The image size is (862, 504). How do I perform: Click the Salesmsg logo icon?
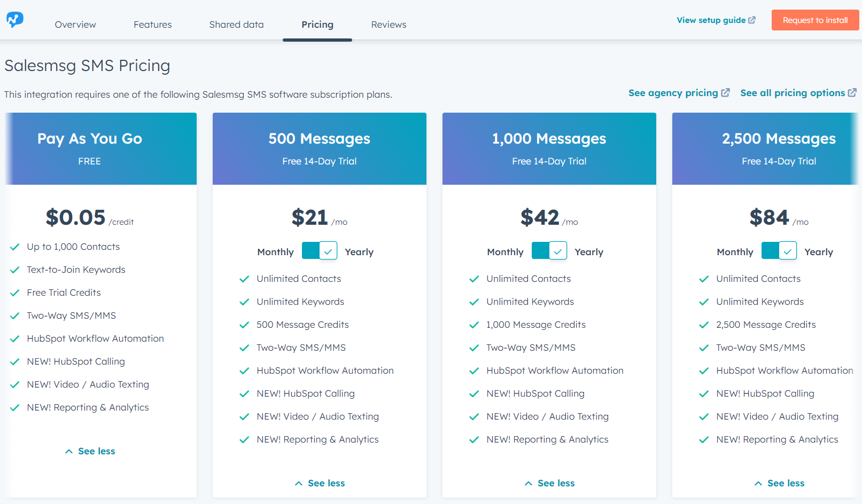(x=15, y=20)
